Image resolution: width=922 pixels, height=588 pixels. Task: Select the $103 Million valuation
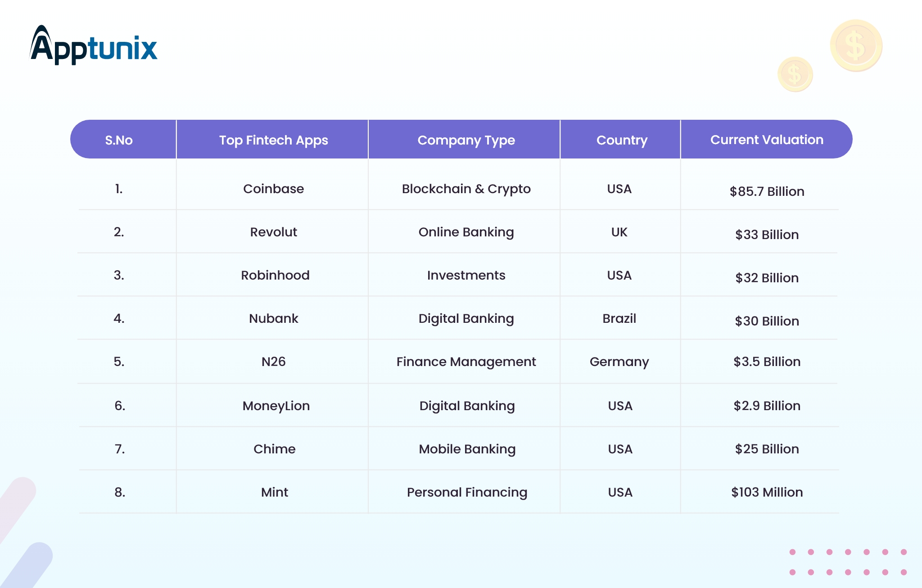767,492
